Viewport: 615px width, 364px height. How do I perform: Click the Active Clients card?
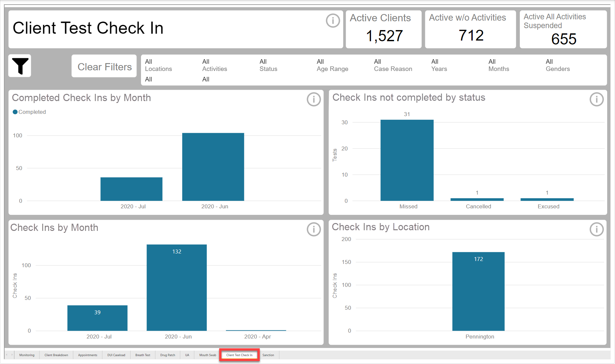click(x=383, y=29)
